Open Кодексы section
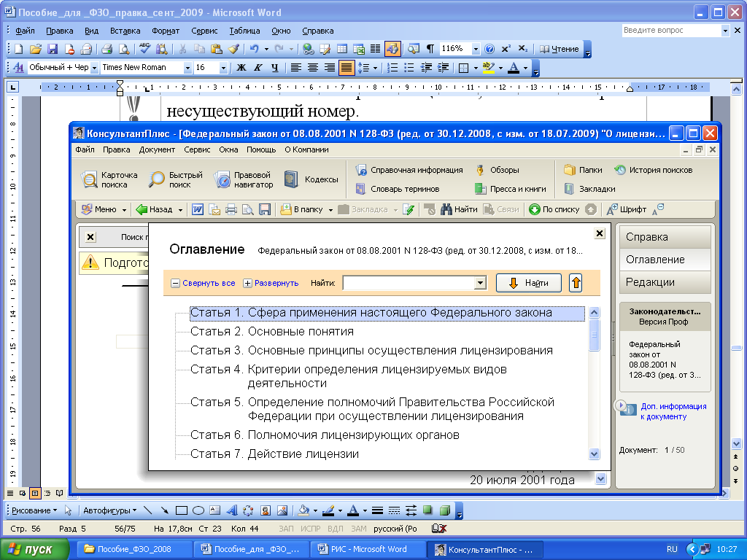This screenshot has width=747, height=560. coord(311,179)
